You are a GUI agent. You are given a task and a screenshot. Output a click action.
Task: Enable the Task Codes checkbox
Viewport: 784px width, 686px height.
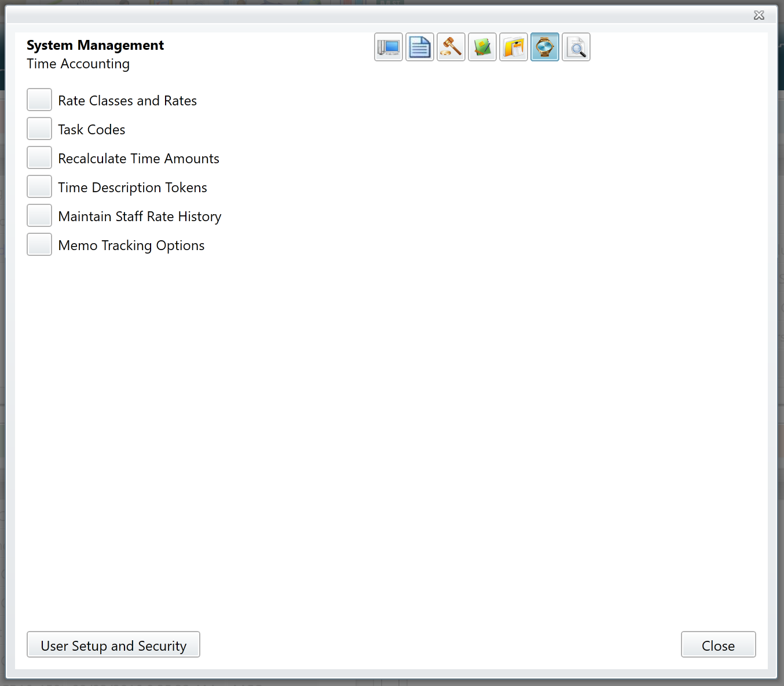(39, 128)
